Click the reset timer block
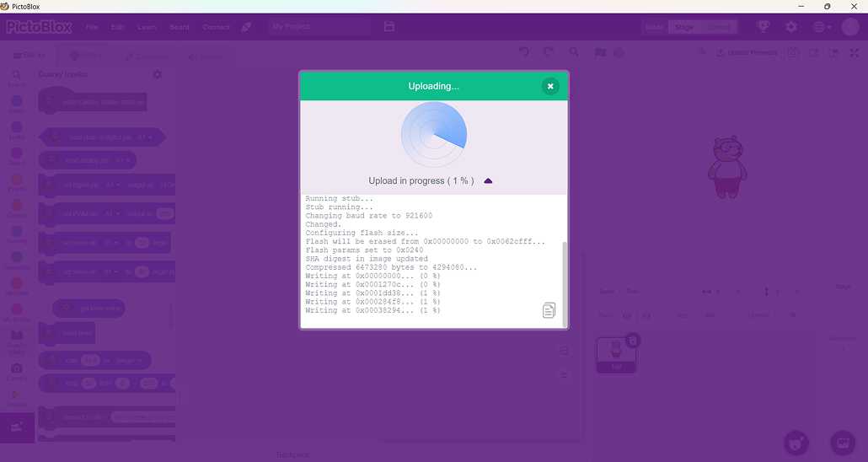Image resolution: width=868 pixels, height=462 pixels. point(67,333)
